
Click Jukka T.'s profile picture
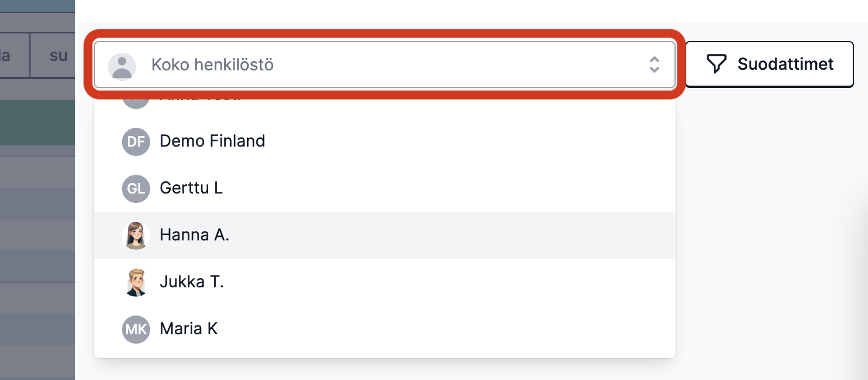point(136,282)
